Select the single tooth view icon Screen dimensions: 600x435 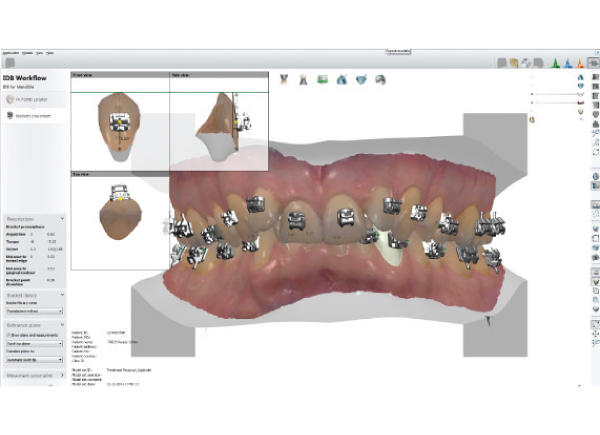coord(303,80)
